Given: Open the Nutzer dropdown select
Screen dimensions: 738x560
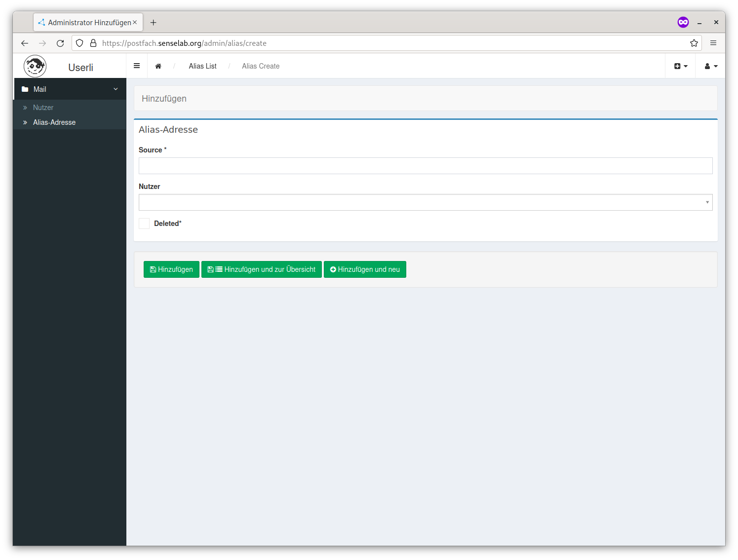Looking at the screenshot, I should point(426,202).
